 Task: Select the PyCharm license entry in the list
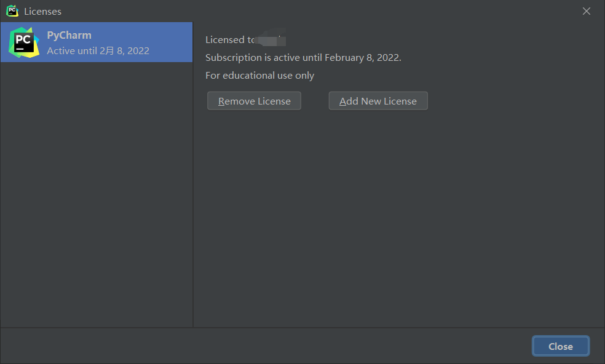click(97, 42)
